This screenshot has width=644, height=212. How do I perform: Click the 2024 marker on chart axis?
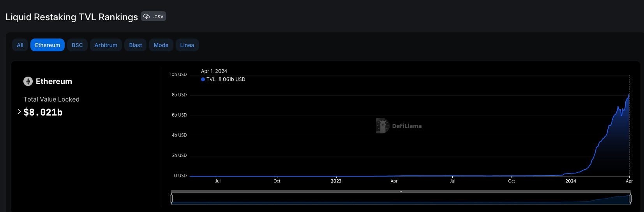click(x=571, y=181)
